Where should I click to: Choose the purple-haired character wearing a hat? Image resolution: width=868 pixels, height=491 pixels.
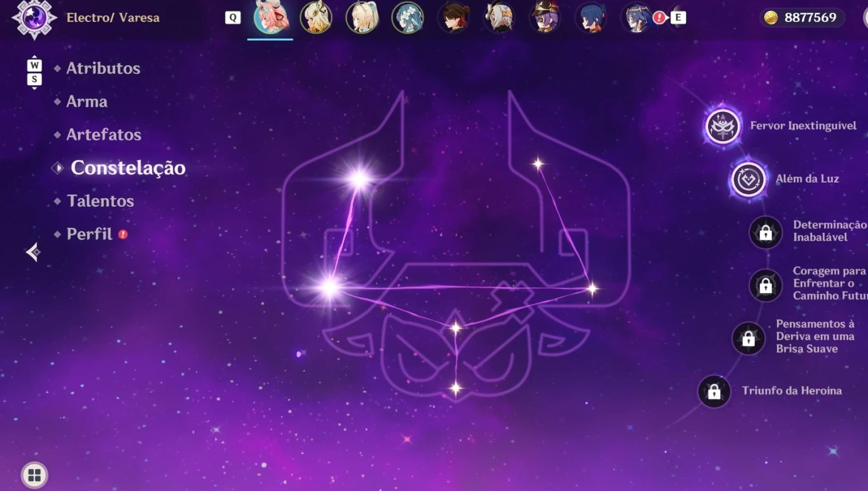[545, 17]
